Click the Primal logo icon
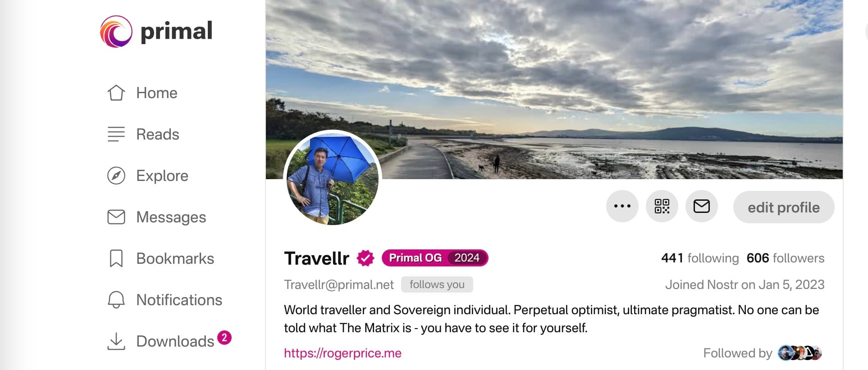Screen dimensions: 868x370 [x=116, y=32]
